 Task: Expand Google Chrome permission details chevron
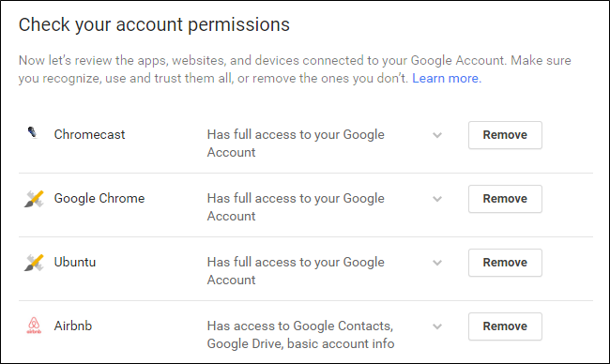(437, 199)
